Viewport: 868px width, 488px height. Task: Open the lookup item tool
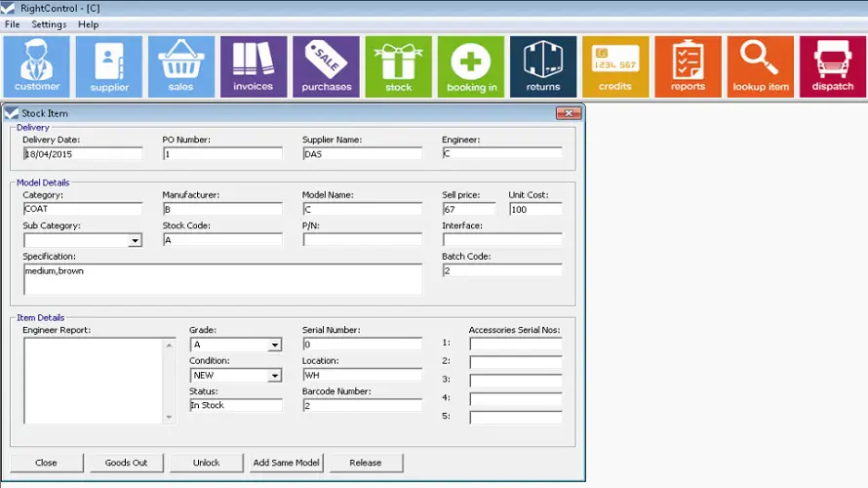[x=761, y=66]
